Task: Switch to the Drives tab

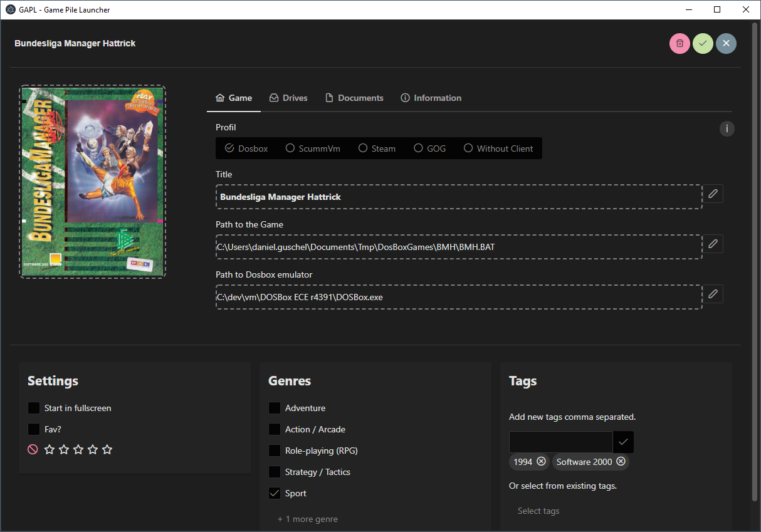Action: tap(288, 98)
